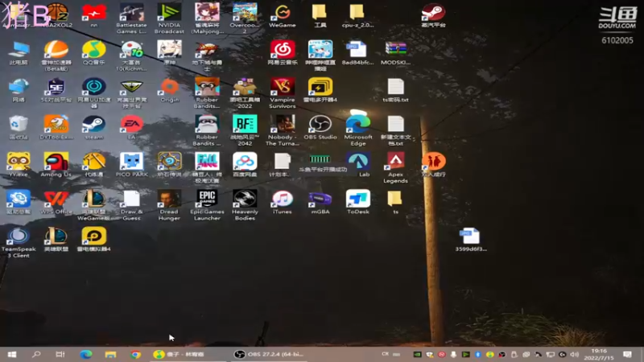Open the QQ Music desktop icon
Screen dimensions: 644x362
pos(93,53)
